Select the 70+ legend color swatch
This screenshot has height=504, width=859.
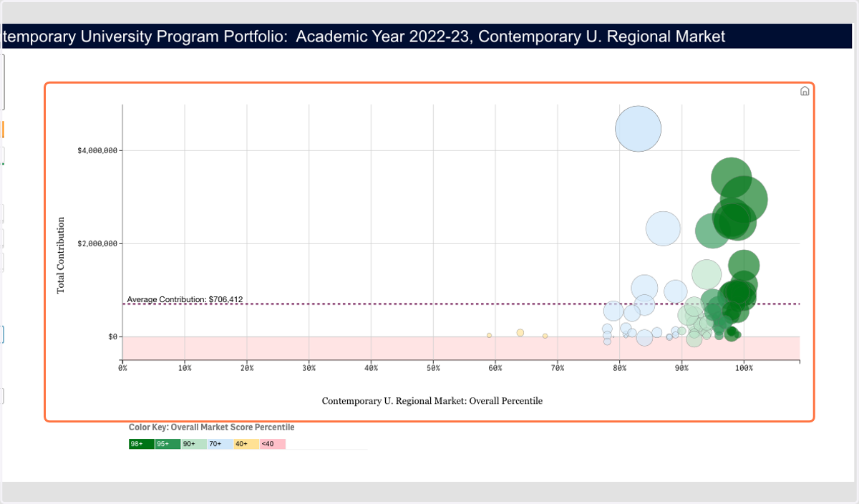tap(220, 444)
